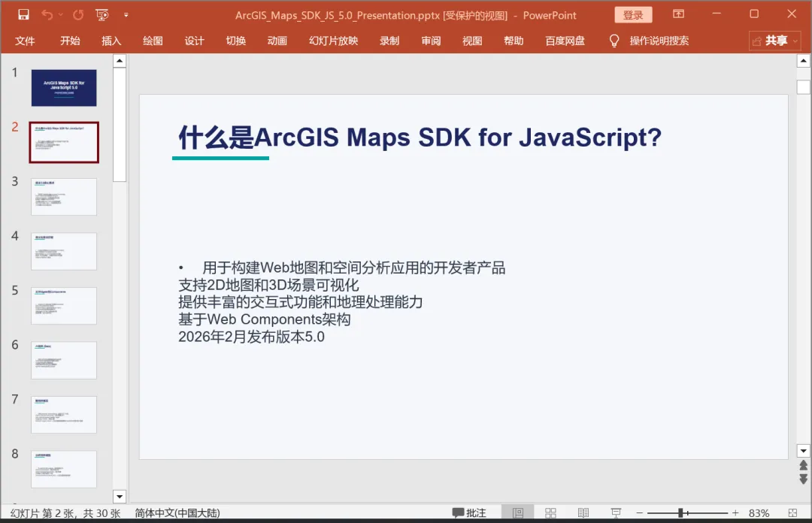
Task: Select slide 8 thumbnail
Action: (x=64, y=469)
